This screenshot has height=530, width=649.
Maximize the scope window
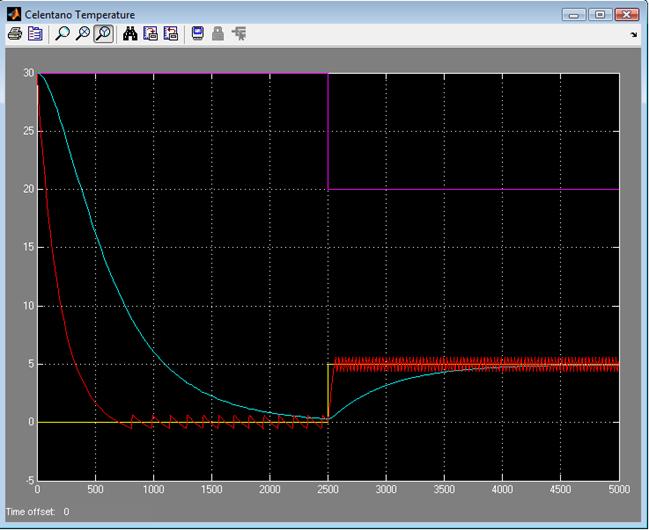tap(600, 14)
